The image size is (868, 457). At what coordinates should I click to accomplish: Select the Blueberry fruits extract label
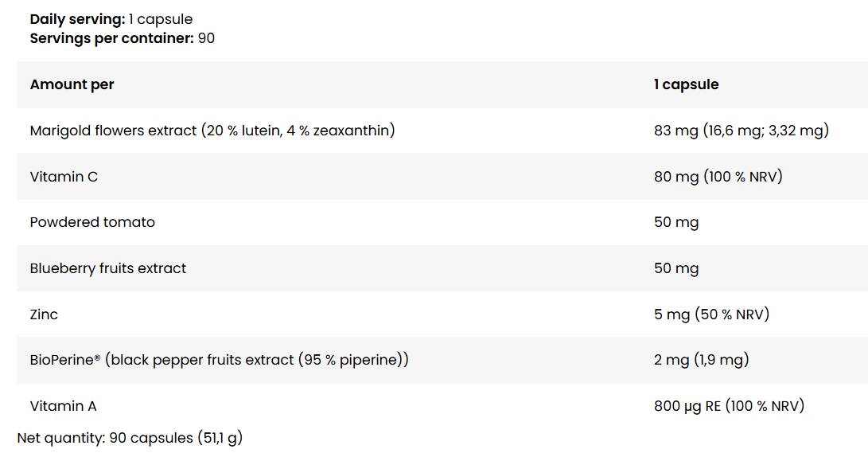pyautogui.click(x=107, y=268)
